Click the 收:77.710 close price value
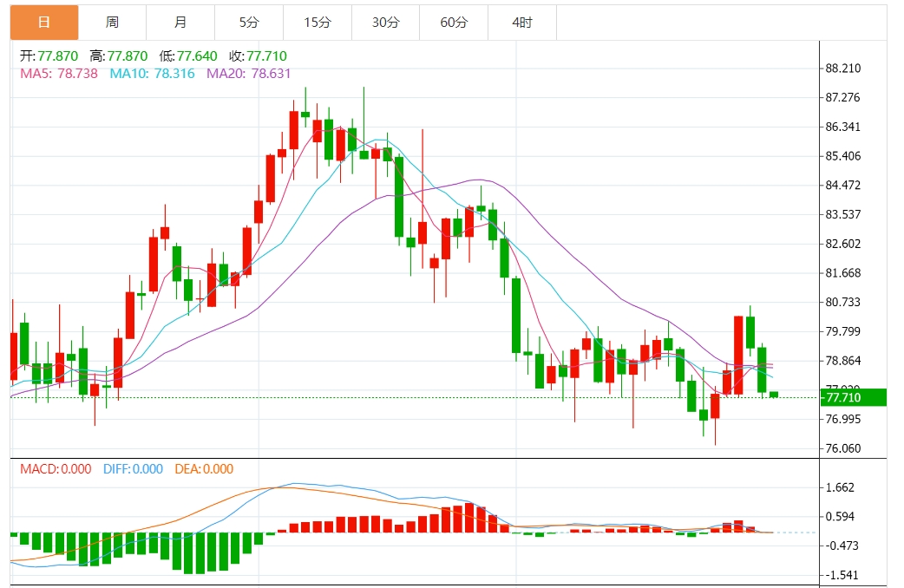 [259, 56]
